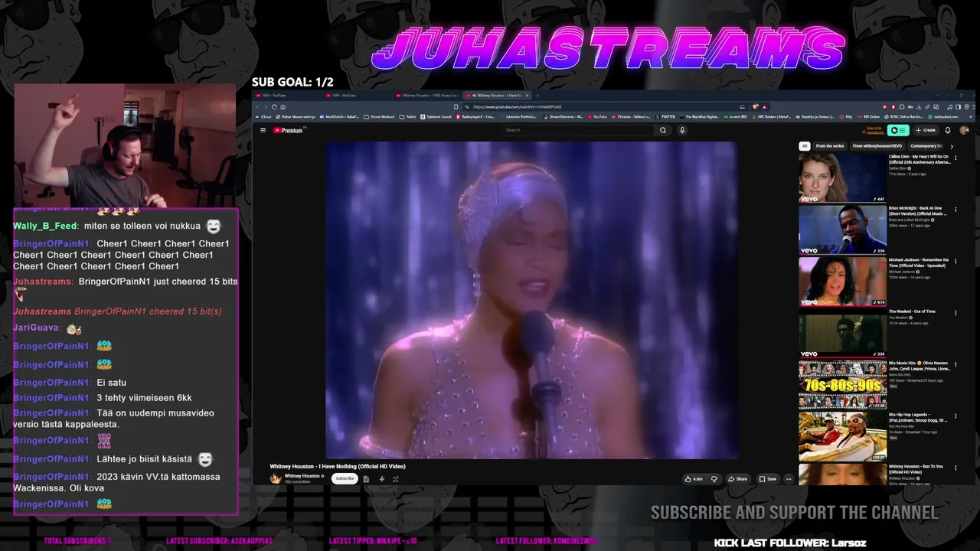
Task: Click Wally_B_Feed username in chat
Action: (x=45, y=226)
